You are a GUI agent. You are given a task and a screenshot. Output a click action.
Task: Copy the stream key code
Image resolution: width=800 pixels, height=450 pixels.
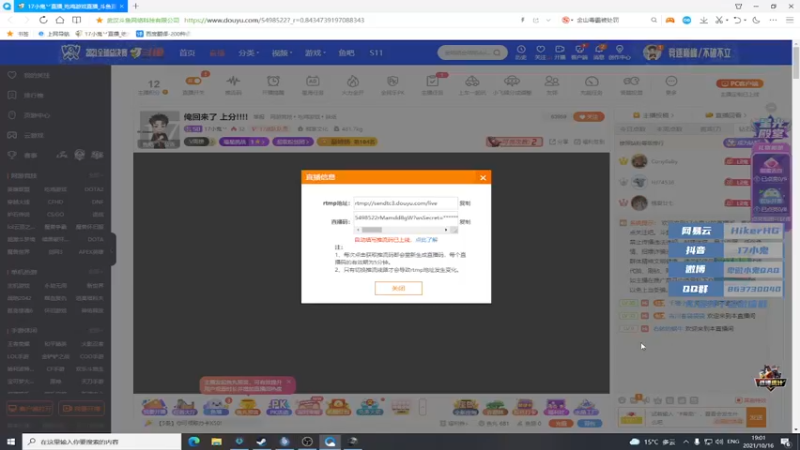pos(465,222)
